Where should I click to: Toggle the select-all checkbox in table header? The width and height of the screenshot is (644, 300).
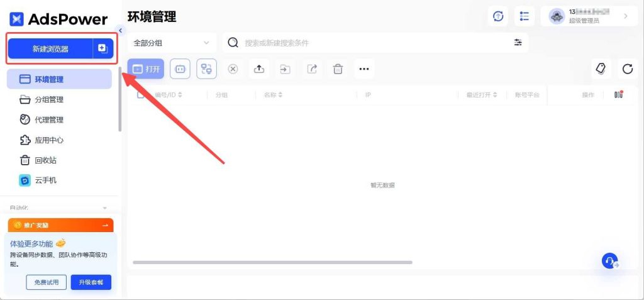point(141,95)
